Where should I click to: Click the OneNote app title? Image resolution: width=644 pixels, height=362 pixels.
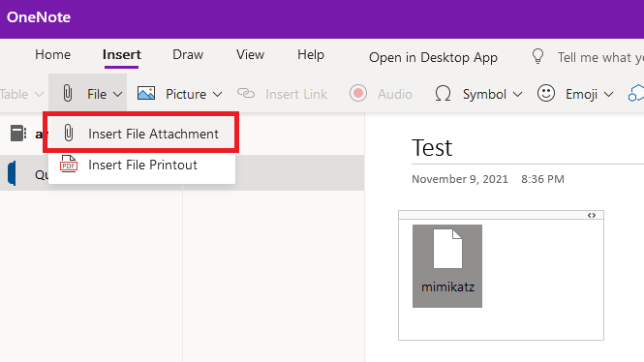39,17
